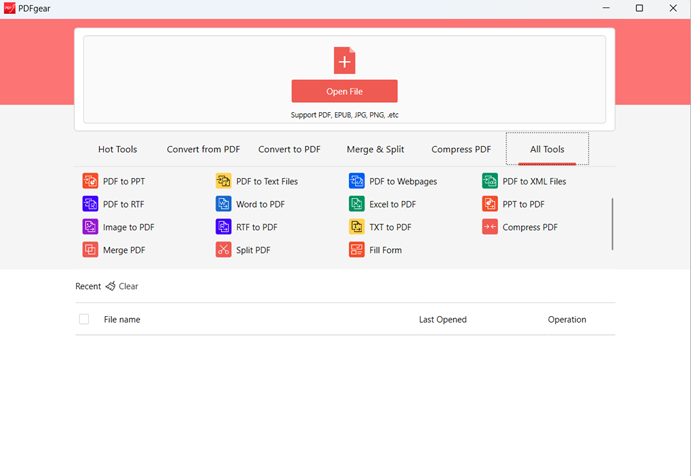Choose the PDF to Webpages label
The width and height of the screenshot is (691, 476).
click(x=403, y=181)
